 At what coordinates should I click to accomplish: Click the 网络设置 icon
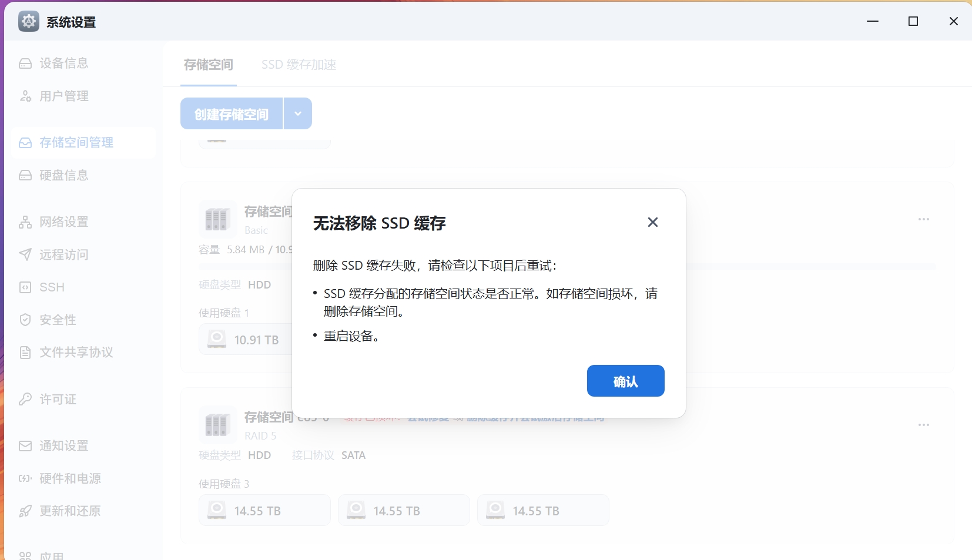point(25,222)
